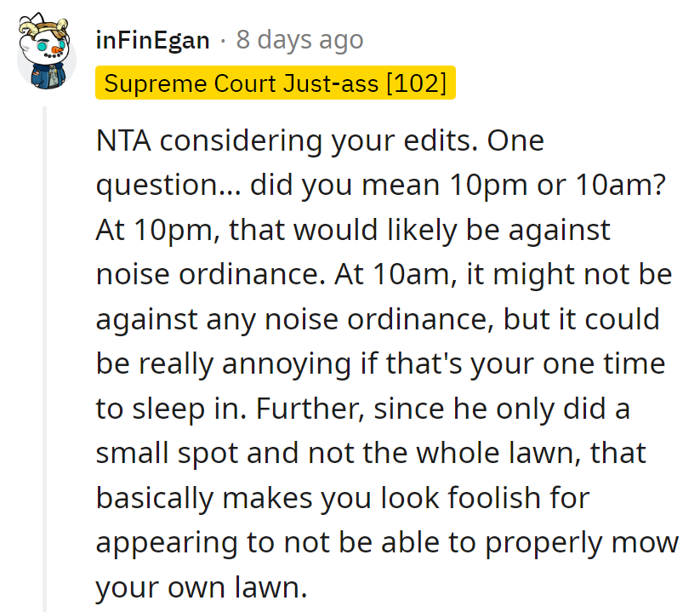The height and width of the screenshot is (612, 700).
Task: Click the phrase "might not be"
Action: pyautogui.click(x=587, y=274)
